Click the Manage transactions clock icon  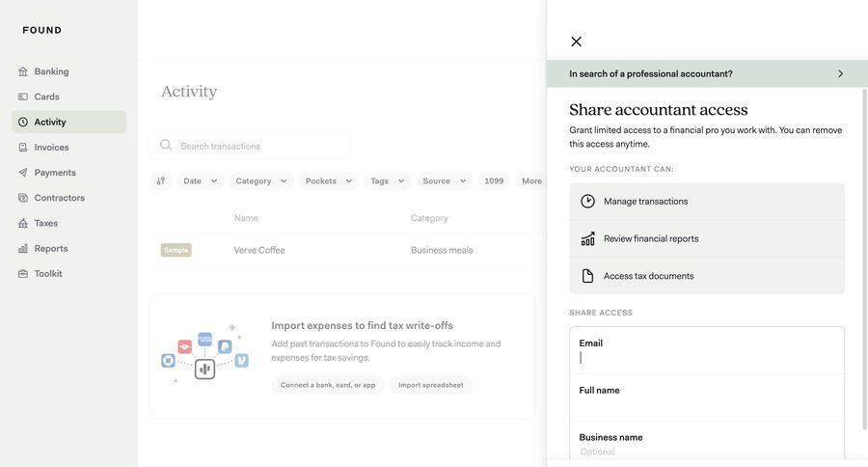(x=587, y=201)
